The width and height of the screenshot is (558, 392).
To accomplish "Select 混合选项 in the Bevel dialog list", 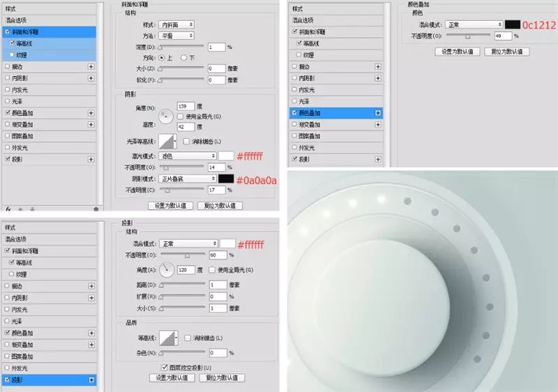I will [49, 20].
